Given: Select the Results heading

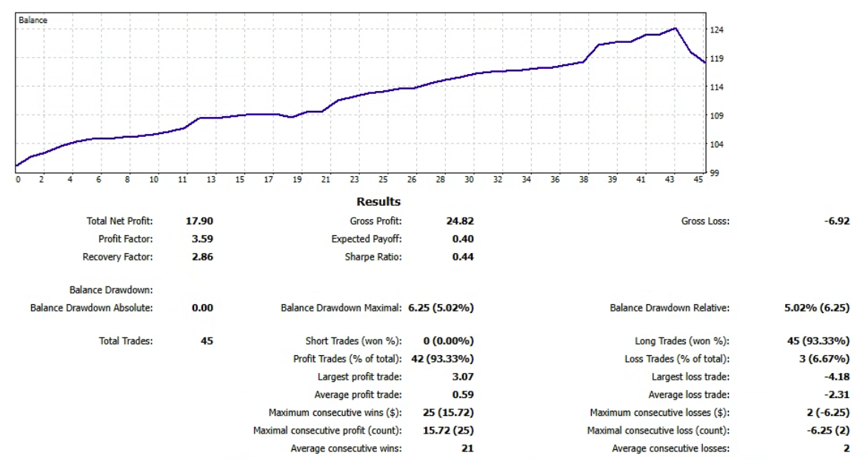Looking at the screenshot, I should click(378, 201).
